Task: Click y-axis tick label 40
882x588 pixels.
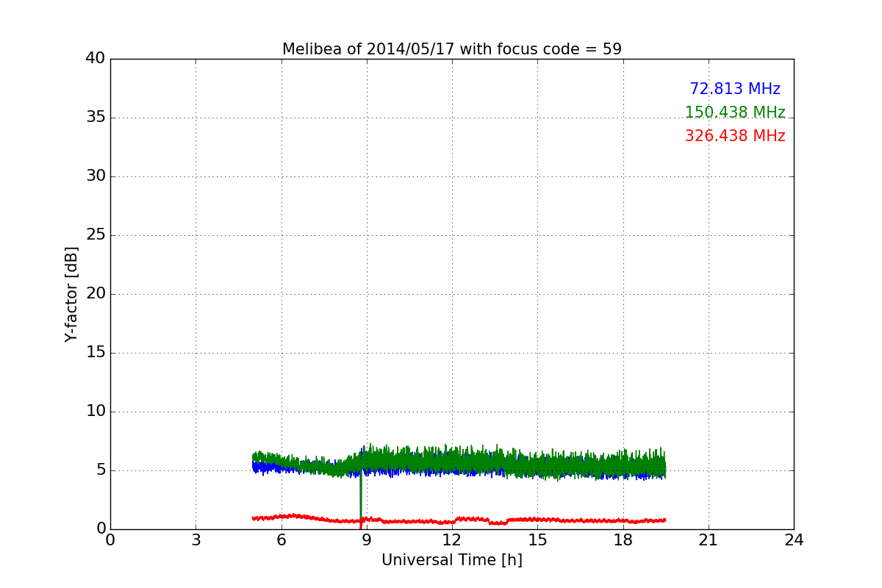Action: pyautogui.click(x=96, y=59)
